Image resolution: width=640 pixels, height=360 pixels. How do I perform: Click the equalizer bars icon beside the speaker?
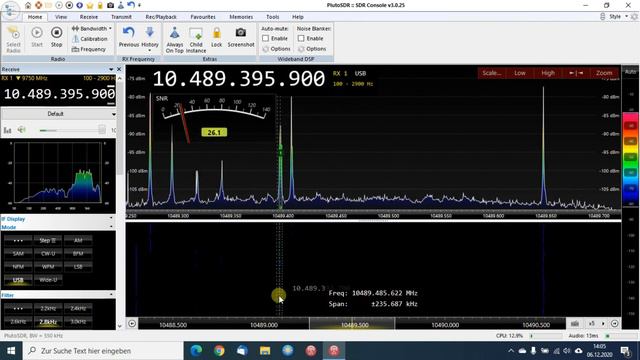tap(7, 130)
